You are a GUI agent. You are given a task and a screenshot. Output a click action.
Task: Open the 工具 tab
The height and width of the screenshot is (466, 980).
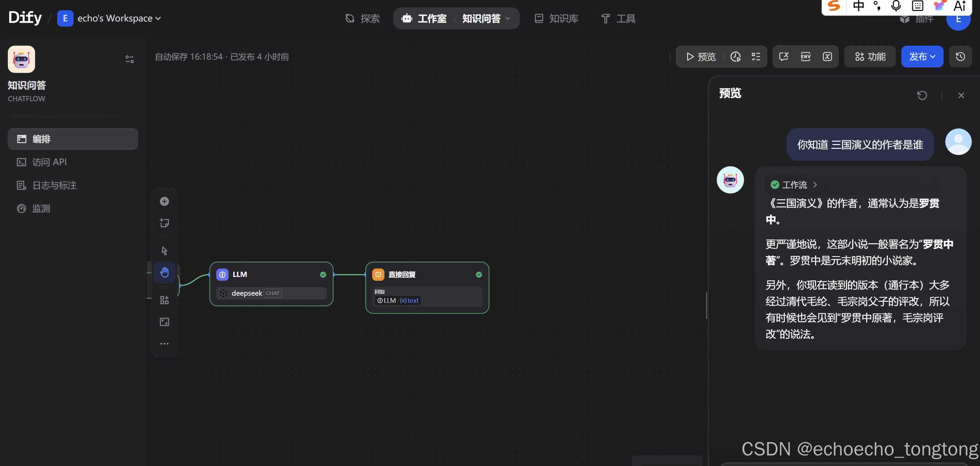[618, 18]
